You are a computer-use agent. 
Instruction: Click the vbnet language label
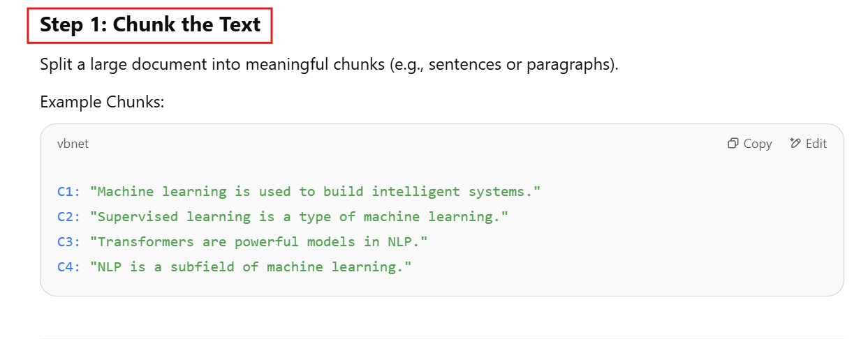click(73, 144)
